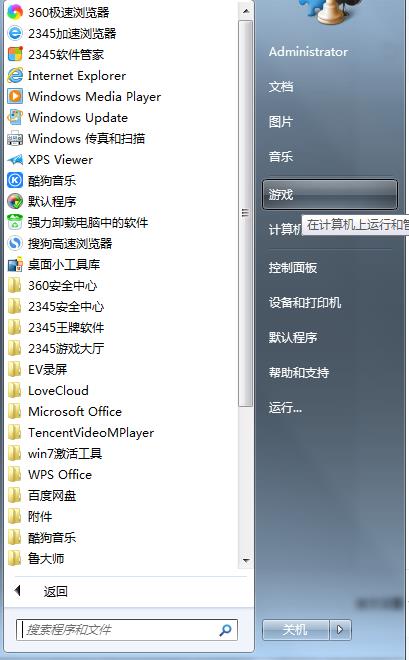Open shutdown options arrow next to 关机
Screen dimensions: 409x660
click(340, 630)
